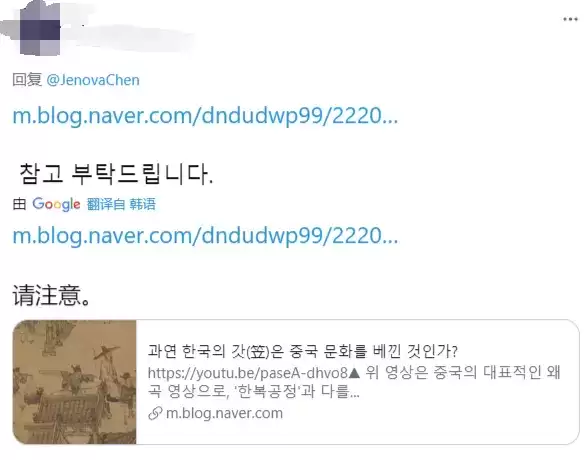Open the three-dot more options menu
584x460 pixels.
[570, 19]
